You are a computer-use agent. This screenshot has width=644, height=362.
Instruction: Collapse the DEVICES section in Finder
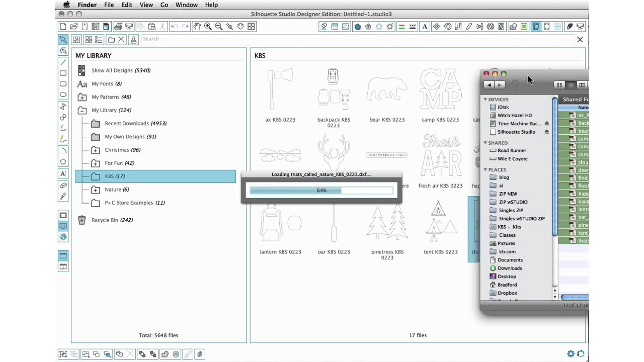point(486,100)
